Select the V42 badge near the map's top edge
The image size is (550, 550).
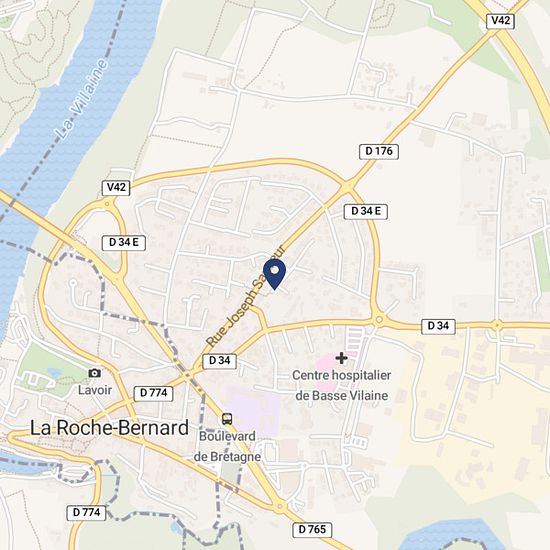501,21
